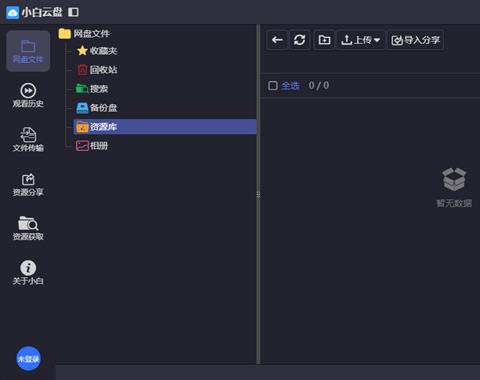This screenshot has height=380, width=480.
Task: Select the 网盘文件 sidebar tab
Action: [x=28, y=51]
